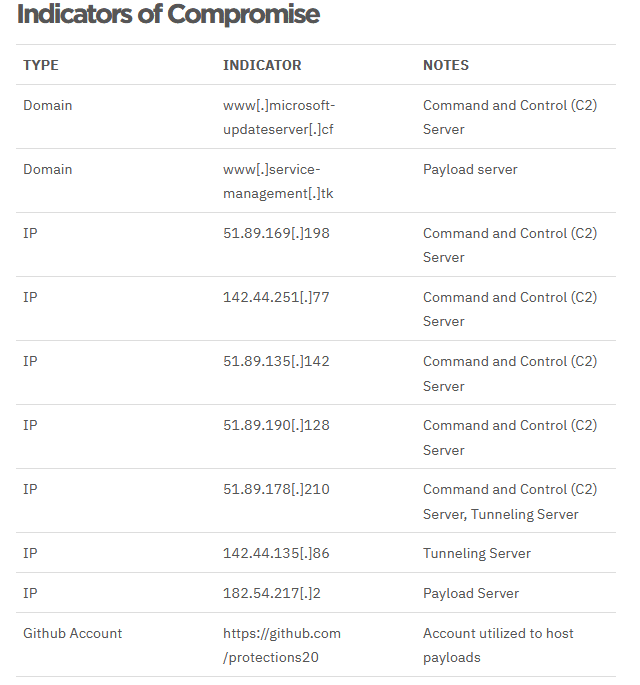Select IP address 51.89.169[.]198

(276, 233)
